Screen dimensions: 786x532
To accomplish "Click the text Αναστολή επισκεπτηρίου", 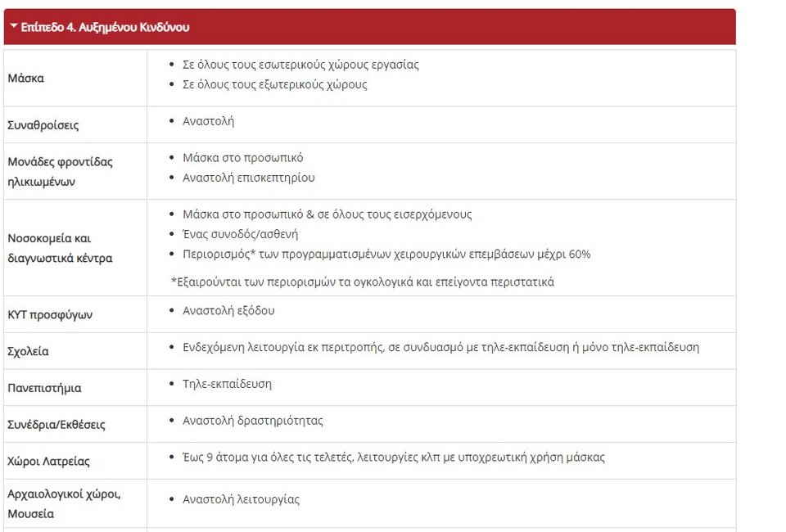I will point(248,178).
